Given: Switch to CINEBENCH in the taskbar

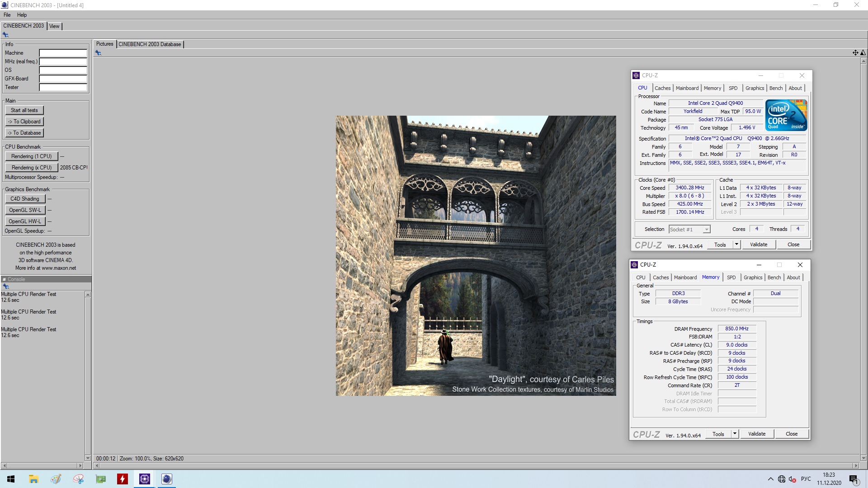Looking at the screenshot, I should (167, 479).
